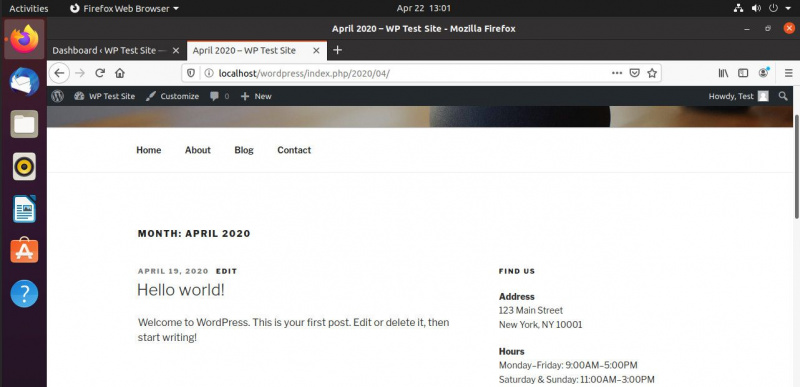Image resolution: width=800 pixels, height=387 pixels.
Task: Click search magnifier in WordPress admin bar
Action: coord(783,96)
